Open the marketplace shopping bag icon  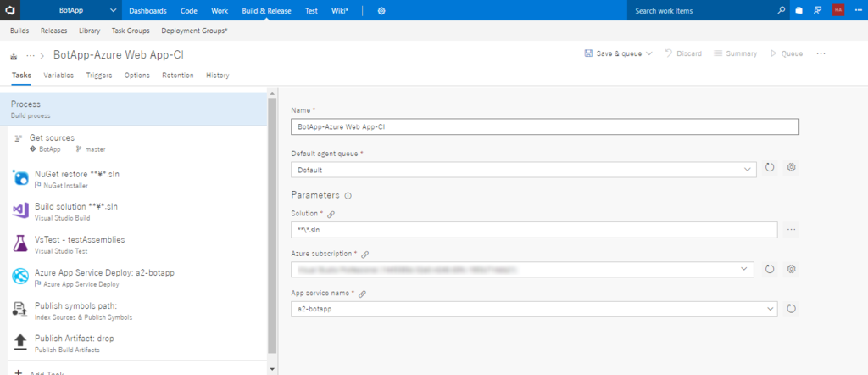798,10
